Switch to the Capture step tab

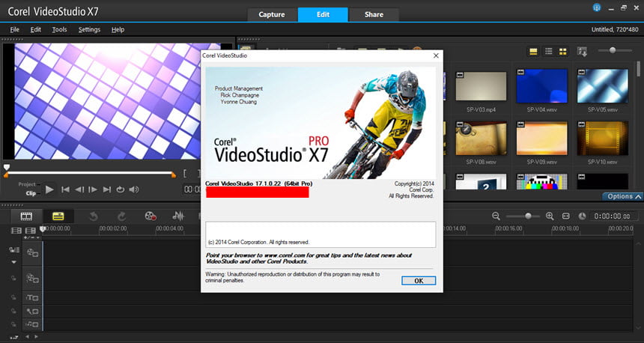(x=272, y=14)
